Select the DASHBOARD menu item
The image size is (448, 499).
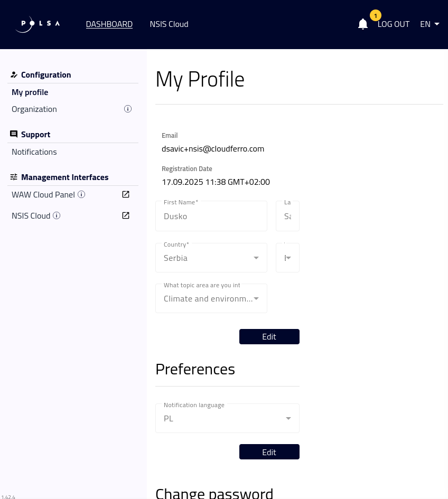point(109,24)
